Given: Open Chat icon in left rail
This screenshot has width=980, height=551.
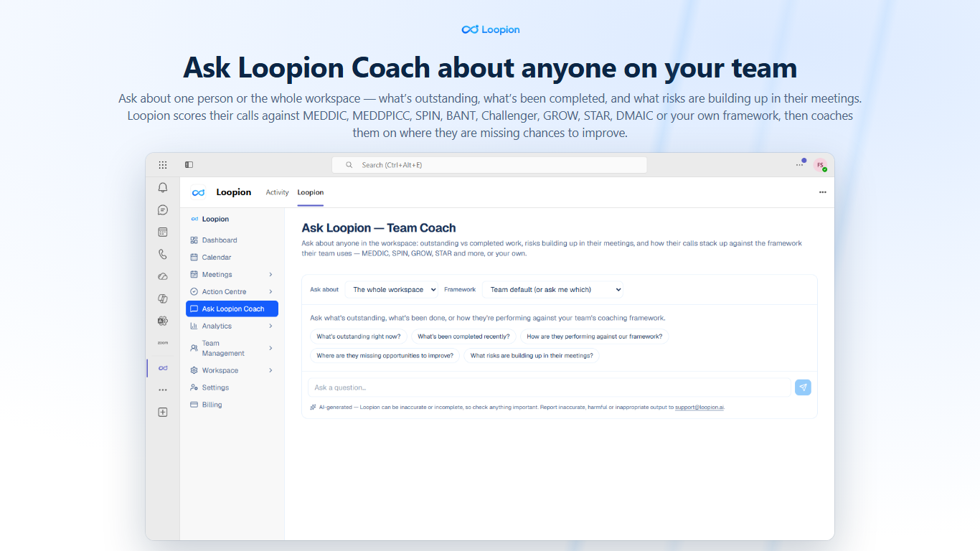Looking at the screenshot, I should click(163, 210).
